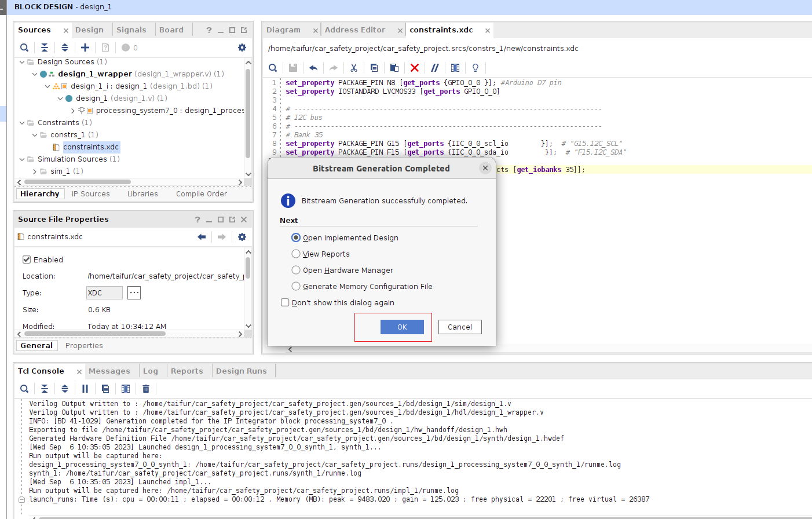Click the Sources panel horizontal scrollbar
Image resolution: width=812 pixels, height=519 pixels.
77,182
